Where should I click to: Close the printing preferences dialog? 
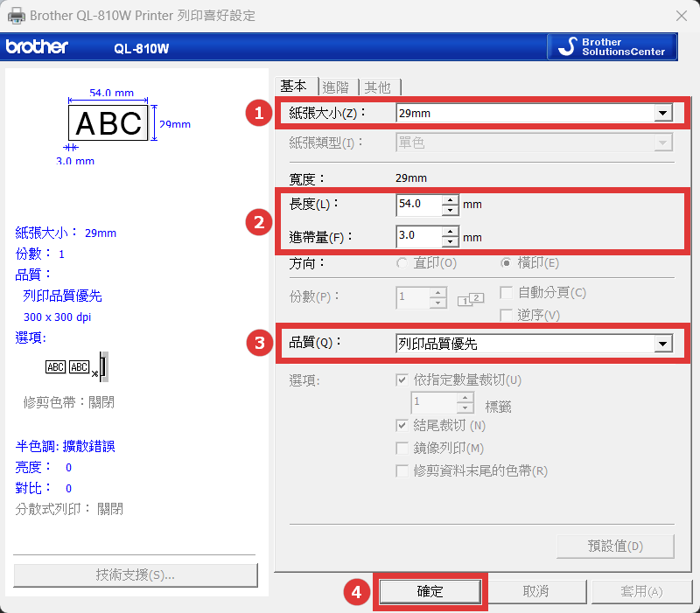coord(682,16)
